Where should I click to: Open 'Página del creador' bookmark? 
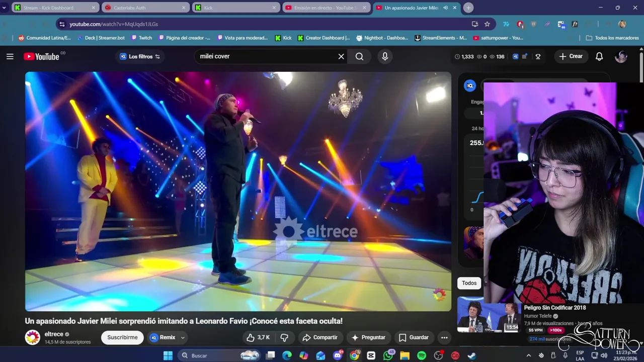coord(185,38)
